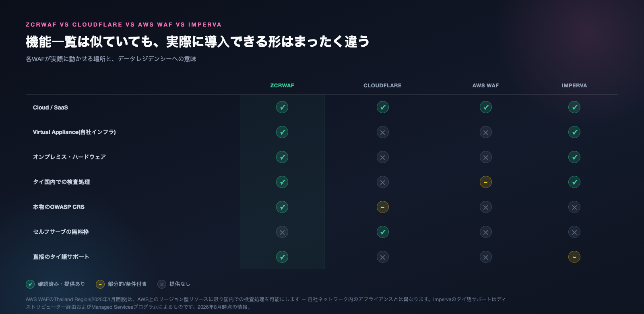Click the subtitle about データレジデンシー
Screen dimensions: 644x314
(111, 59)
